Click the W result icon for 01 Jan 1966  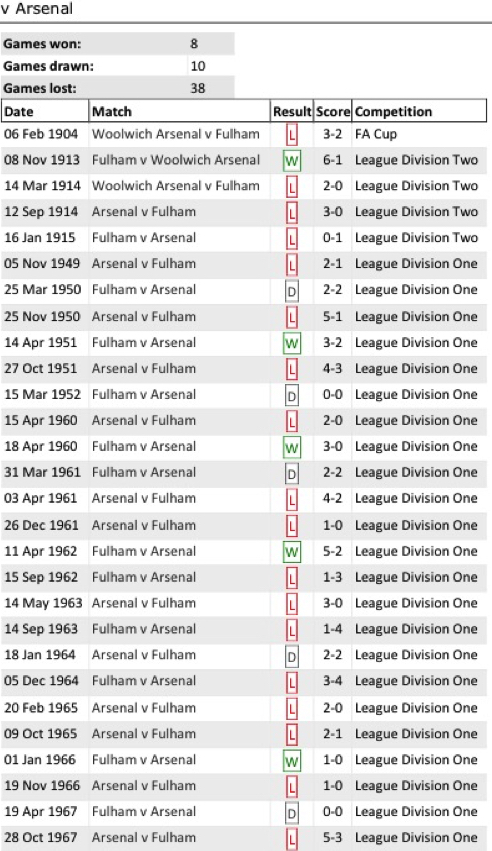[x=292, y=761]
